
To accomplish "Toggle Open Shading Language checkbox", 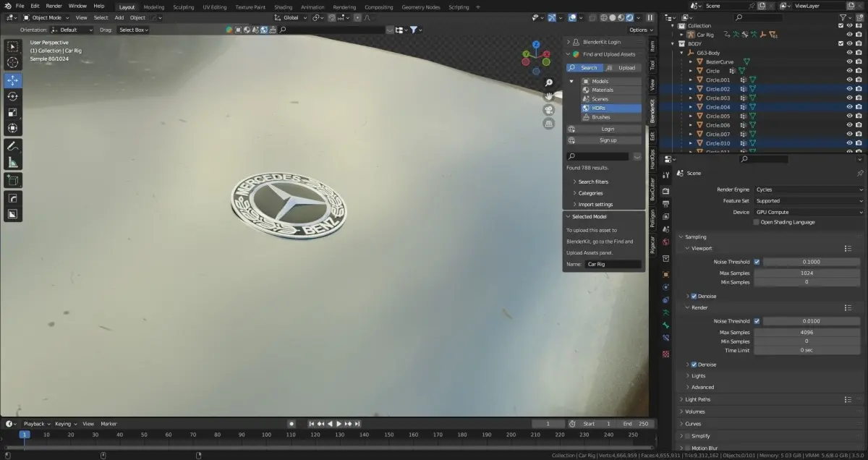I will 757,222.
